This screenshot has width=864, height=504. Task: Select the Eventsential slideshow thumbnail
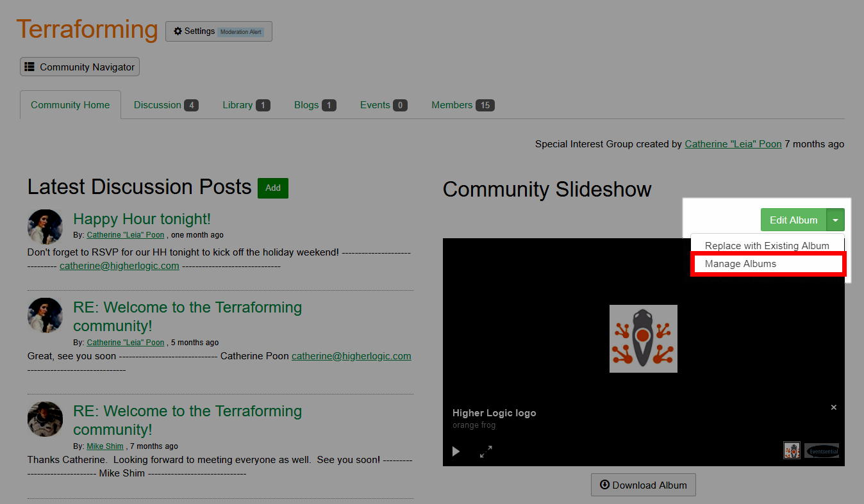[822, 450]
